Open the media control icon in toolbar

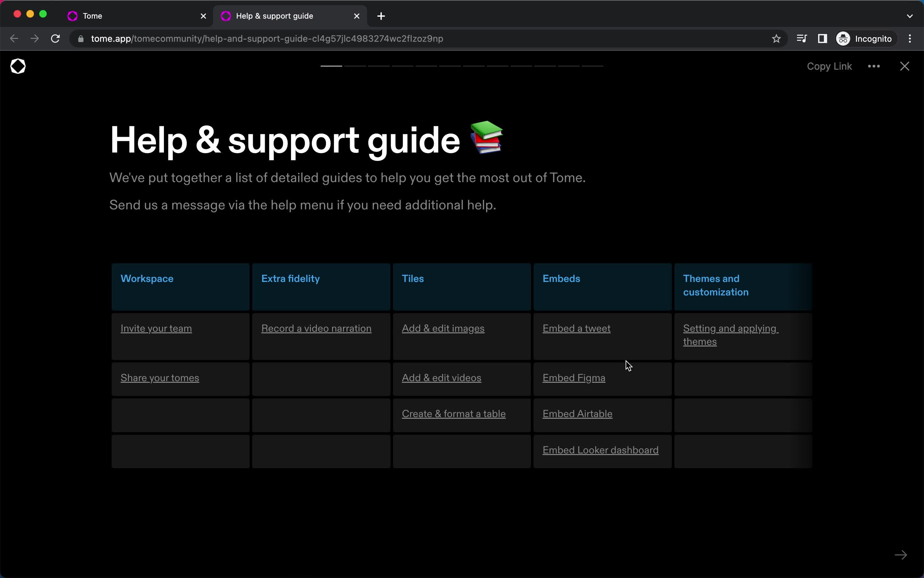coord(801,39)
